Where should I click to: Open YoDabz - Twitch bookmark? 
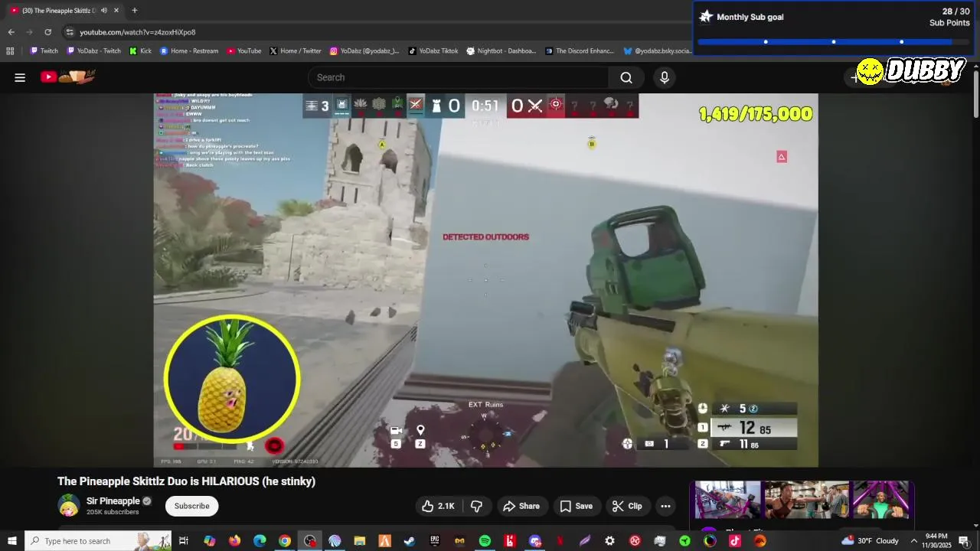click(94, 51)
